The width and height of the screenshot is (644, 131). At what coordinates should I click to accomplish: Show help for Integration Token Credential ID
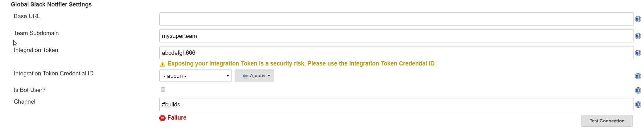point(638,77)
